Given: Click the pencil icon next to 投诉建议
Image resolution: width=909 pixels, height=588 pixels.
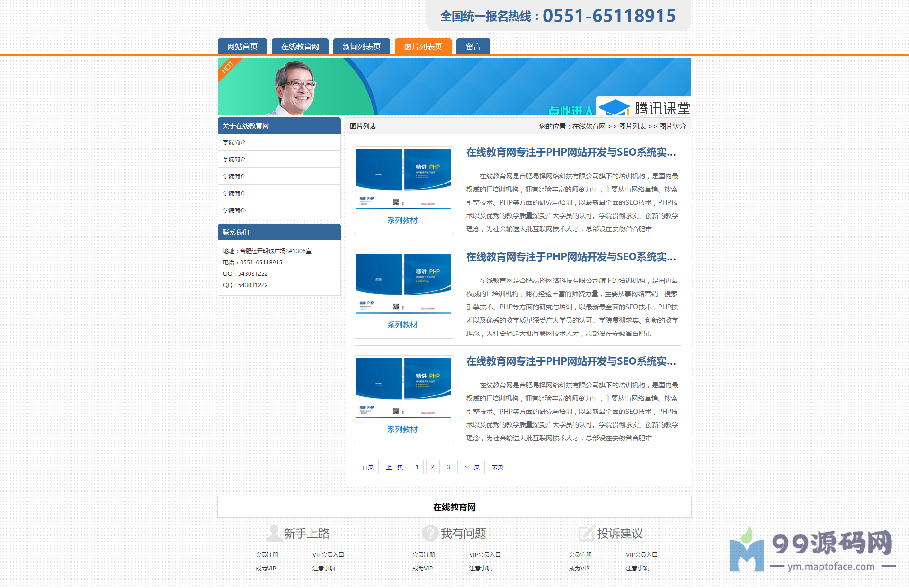Looking at the screenshot, I should point(587,533).
